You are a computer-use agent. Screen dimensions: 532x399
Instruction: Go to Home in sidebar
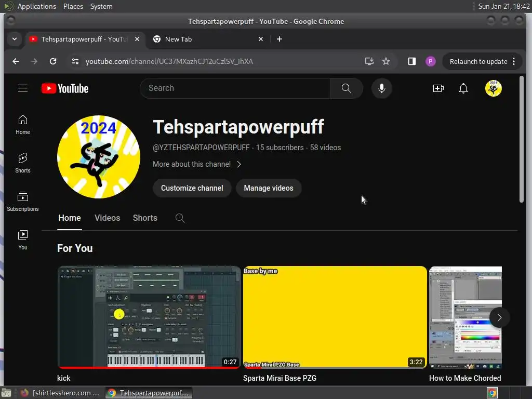(23, 125)
